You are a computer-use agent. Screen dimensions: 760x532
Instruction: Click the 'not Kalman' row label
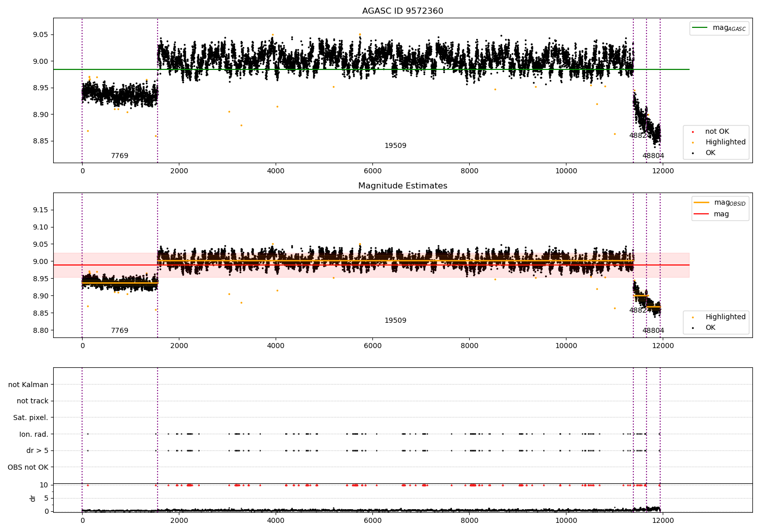(x=28, y=385)
